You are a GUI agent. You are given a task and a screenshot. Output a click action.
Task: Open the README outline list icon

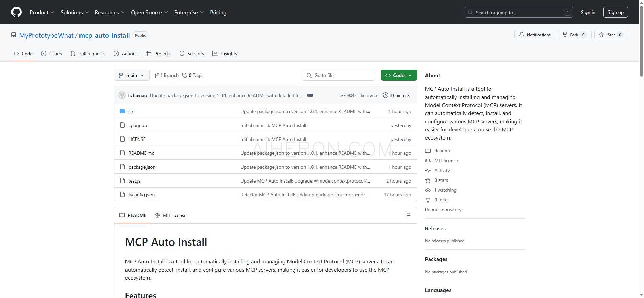point(408,215)
